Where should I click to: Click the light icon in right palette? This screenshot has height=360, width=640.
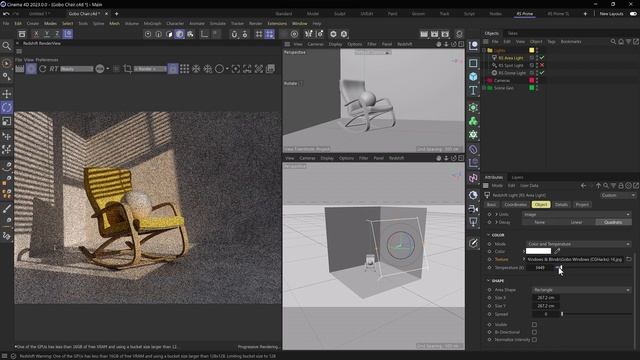click(473, 222)
